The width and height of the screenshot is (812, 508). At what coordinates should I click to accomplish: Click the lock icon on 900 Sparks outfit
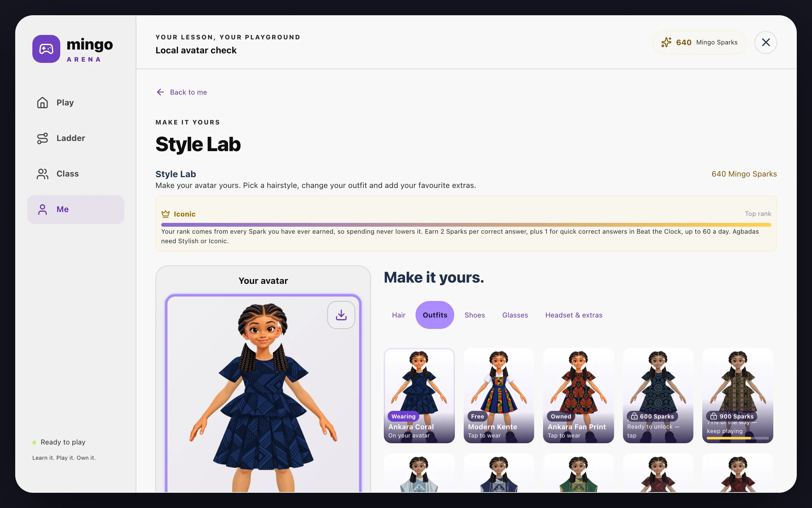714,416
